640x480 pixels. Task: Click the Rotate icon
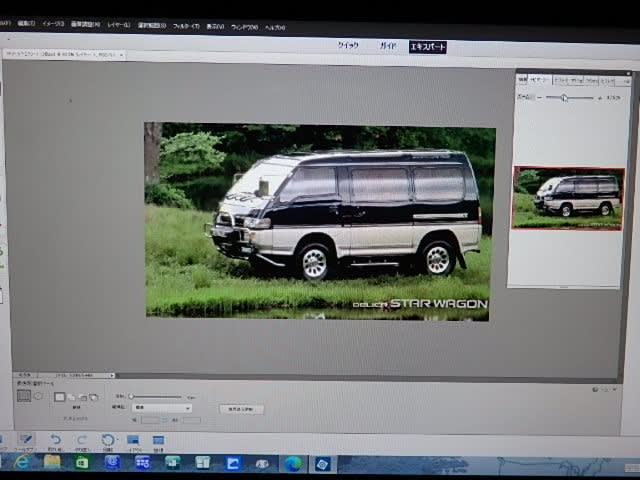(x=108, y=442)
